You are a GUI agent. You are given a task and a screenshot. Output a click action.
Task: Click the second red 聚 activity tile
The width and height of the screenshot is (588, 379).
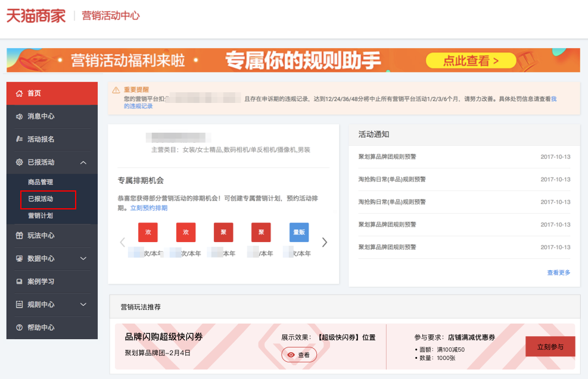coord(261,232)
